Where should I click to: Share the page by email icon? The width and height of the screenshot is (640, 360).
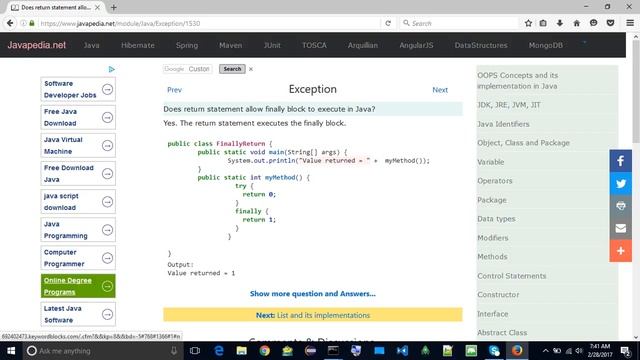pos(620,228)
